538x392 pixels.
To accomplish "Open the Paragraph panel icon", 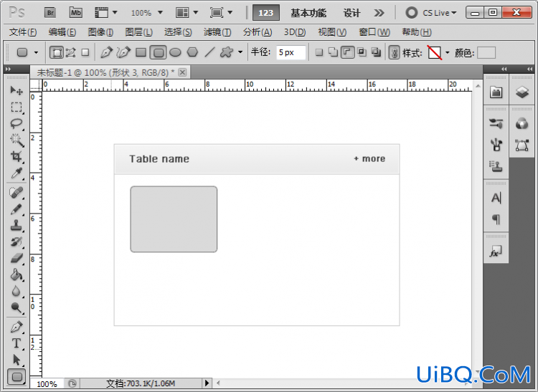I will 496,219.
